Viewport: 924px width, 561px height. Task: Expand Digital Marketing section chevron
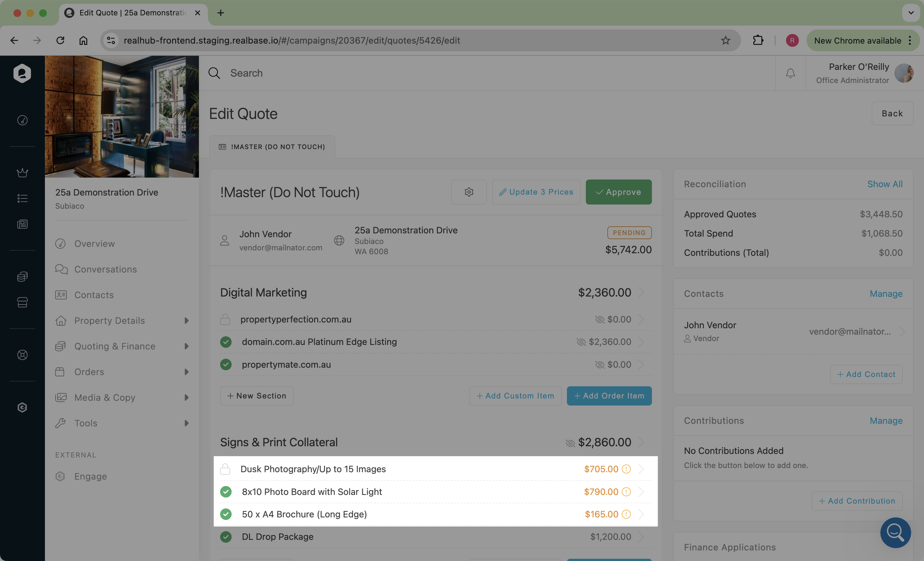point(641,292)
